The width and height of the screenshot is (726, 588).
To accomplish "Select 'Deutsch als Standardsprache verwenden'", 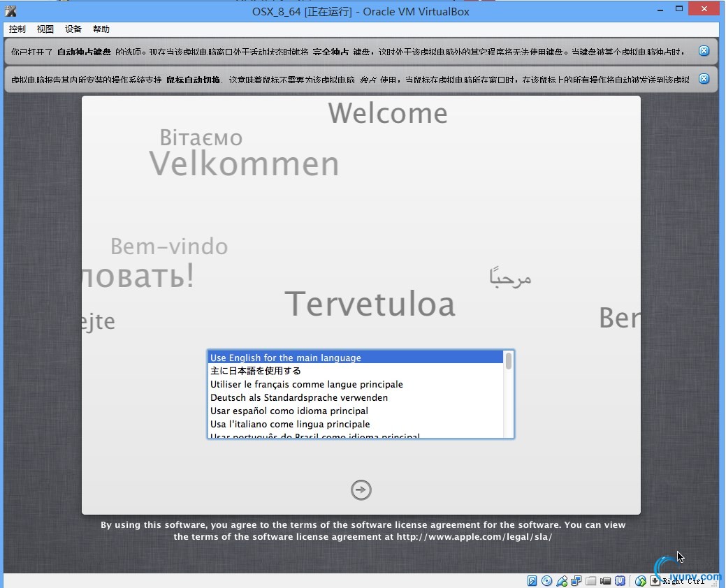I will click(x=356, y=397).
